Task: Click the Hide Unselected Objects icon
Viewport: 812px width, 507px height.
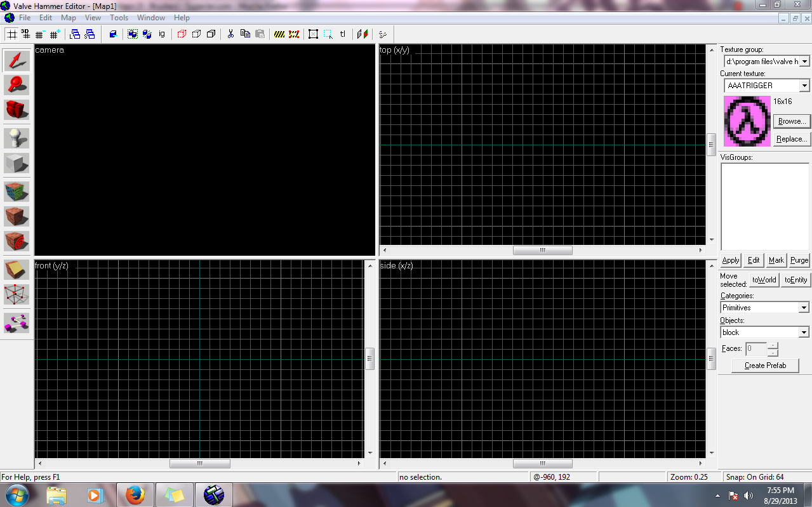Action: pos(196,34)
